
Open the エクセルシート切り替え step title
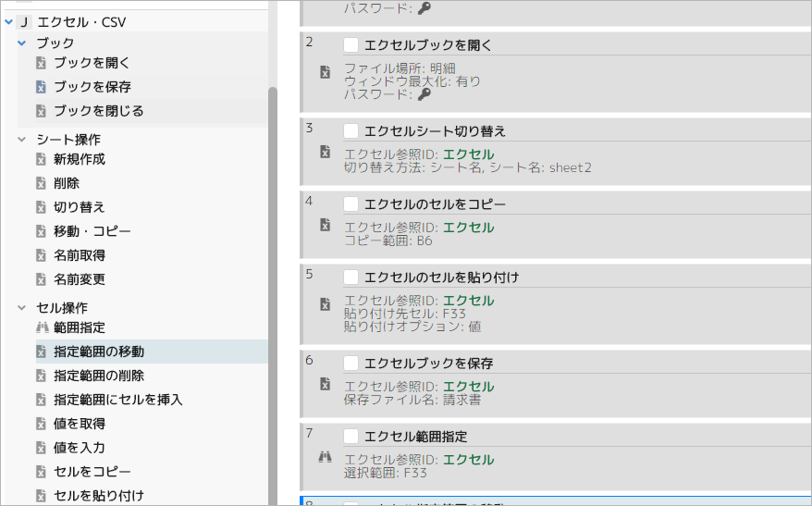coord(436,131)
